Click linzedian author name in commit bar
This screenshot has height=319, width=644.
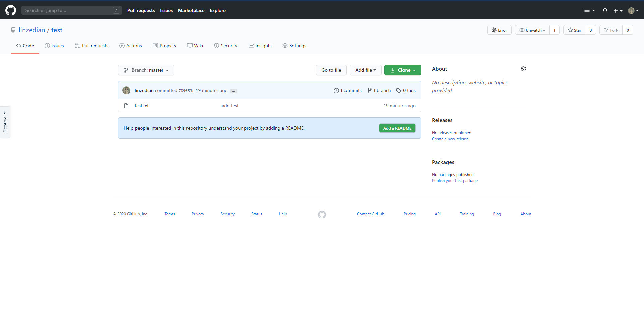pyautogui.click(x=144, y=90)
